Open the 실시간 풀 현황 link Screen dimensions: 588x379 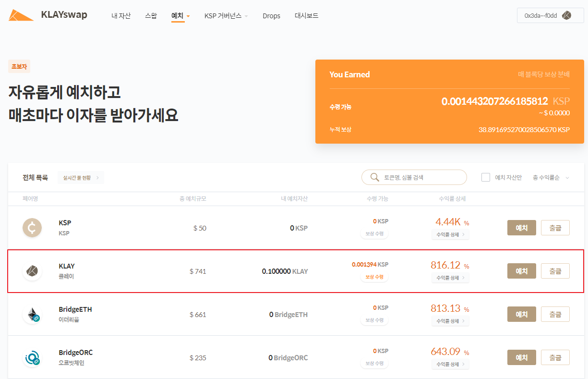click(x=81, y=178)
